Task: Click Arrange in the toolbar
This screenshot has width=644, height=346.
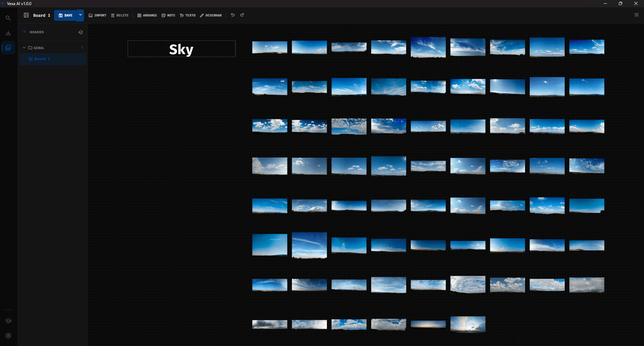Action: point(147,15)
